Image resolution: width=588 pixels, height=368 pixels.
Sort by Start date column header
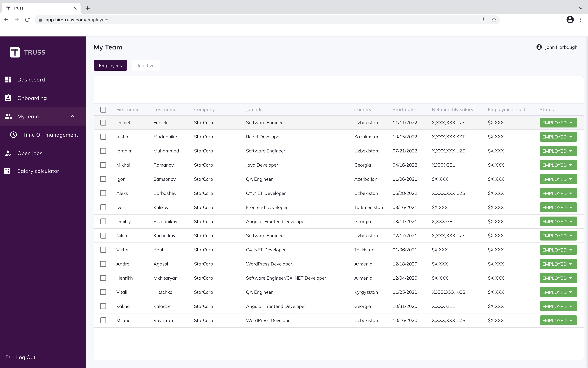click(403, 110)
